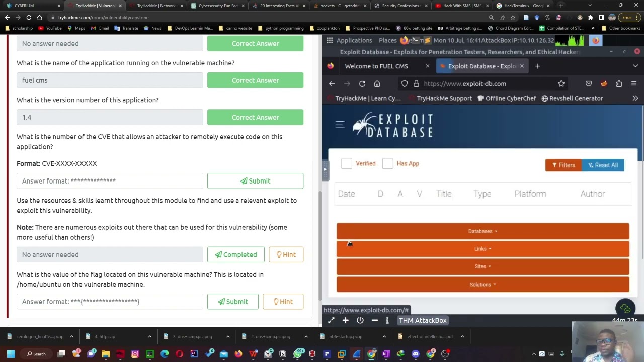
Task: Open the Places menu in AttackBox
Action: (x=388, y=40)
